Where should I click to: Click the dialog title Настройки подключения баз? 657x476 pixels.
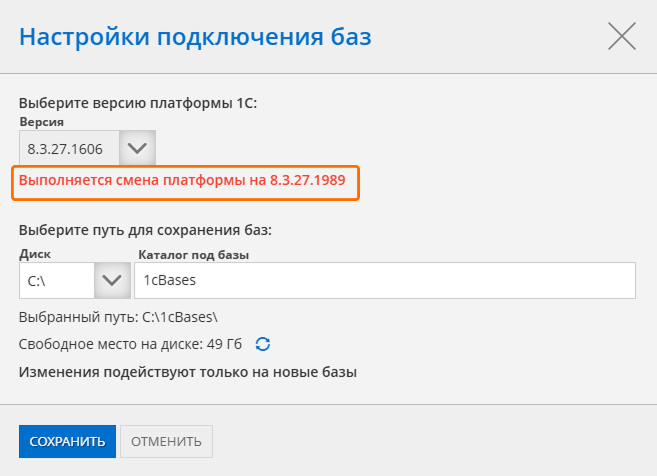pyautogui.click(x=195, y=38)
